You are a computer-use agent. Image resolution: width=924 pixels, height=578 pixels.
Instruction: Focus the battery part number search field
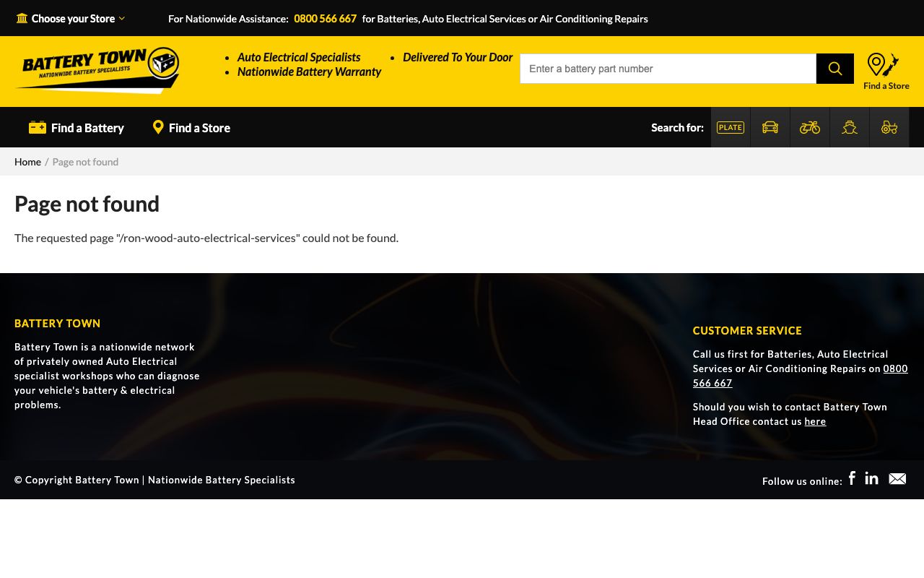coord(668,69)
